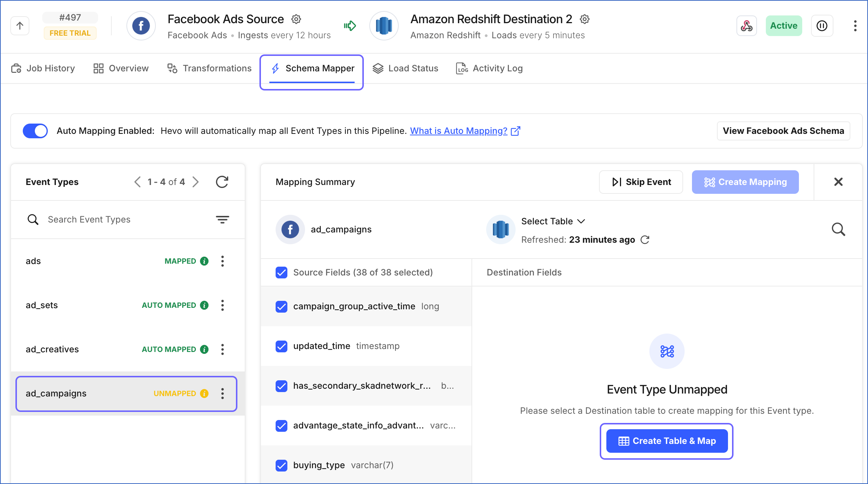Click the Create Table & Map button
Image resolution: width=868 pixels, height=484 pixels.
pyautogui.click(x=667, y=441)
